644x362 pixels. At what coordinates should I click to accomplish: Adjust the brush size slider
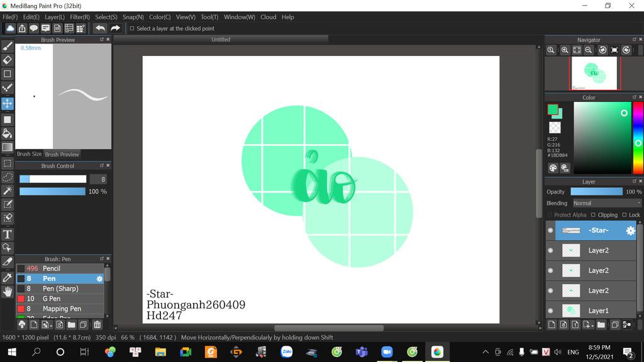click(x=53, y=179)
